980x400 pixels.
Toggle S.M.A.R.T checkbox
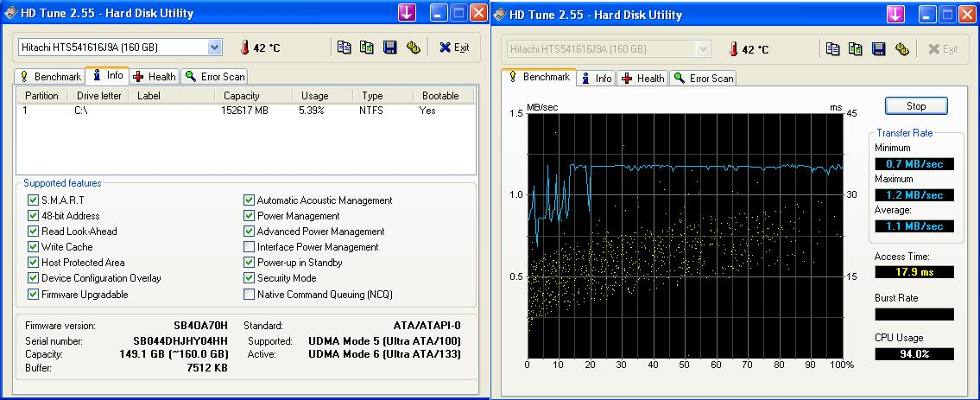(x=33, y=200)
